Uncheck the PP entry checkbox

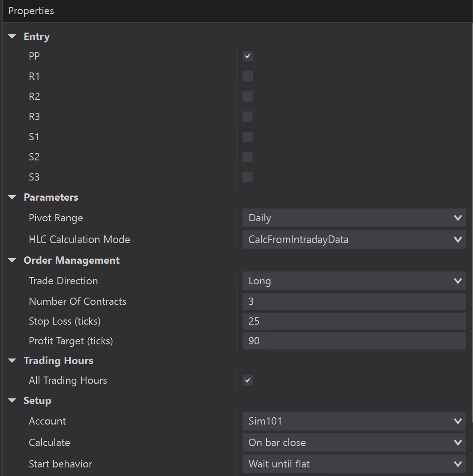[247, 56]
